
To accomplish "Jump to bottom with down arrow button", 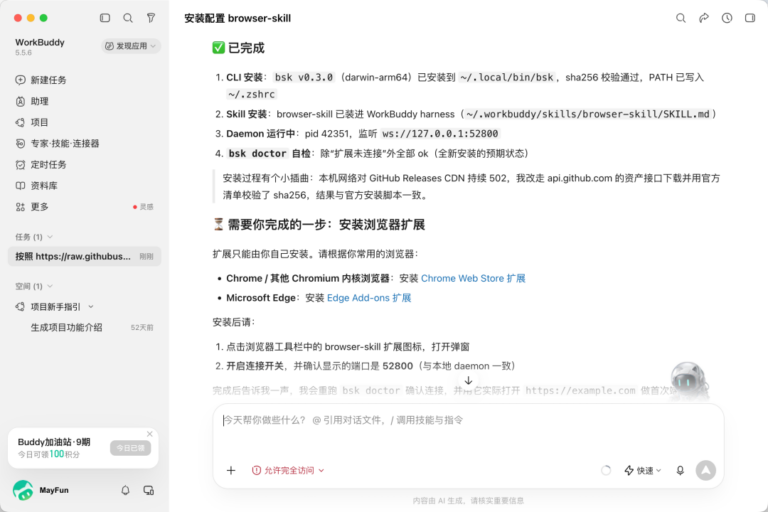I will pyautogui.click(x=468, y=380).
